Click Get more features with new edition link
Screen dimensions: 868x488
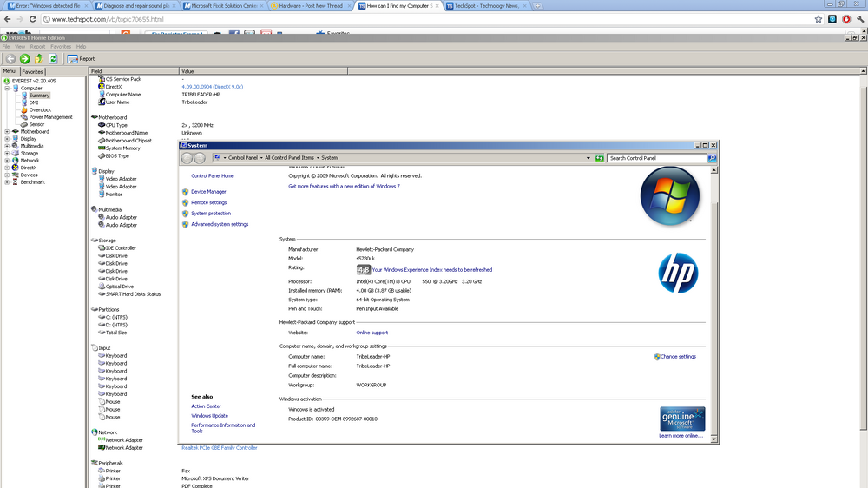pos(344,187)
